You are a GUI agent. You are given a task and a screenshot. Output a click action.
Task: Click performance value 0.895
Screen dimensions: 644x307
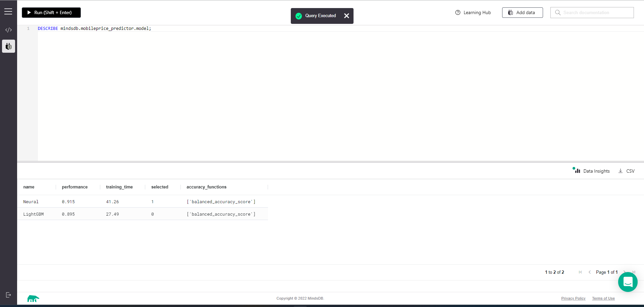click(x=68, y=214)
